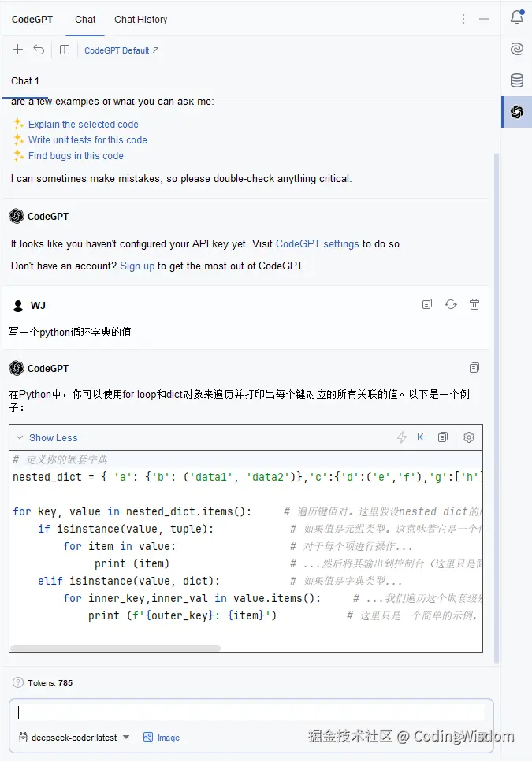Screen dimensions: 532x762
Task: Click Write unit tests for this code
Action: [x=87, y=140]
